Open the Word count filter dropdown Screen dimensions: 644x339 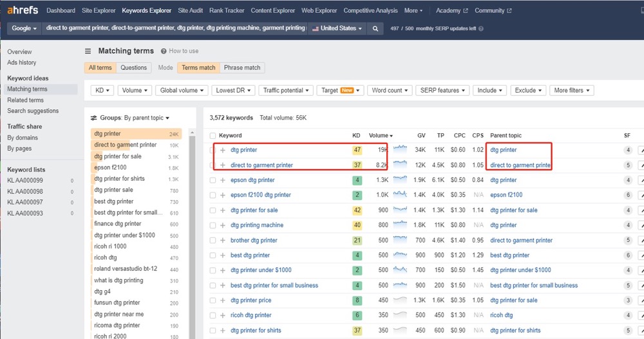tap(390, 90)
